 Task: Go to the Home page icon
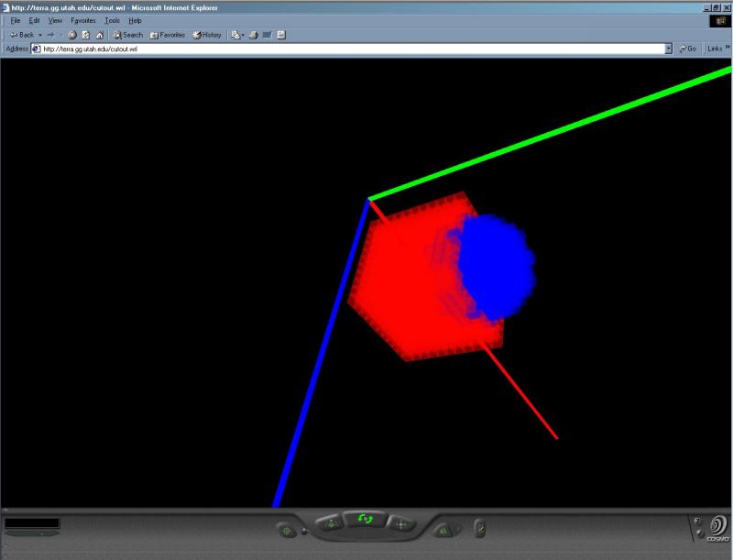pos(99,35)
